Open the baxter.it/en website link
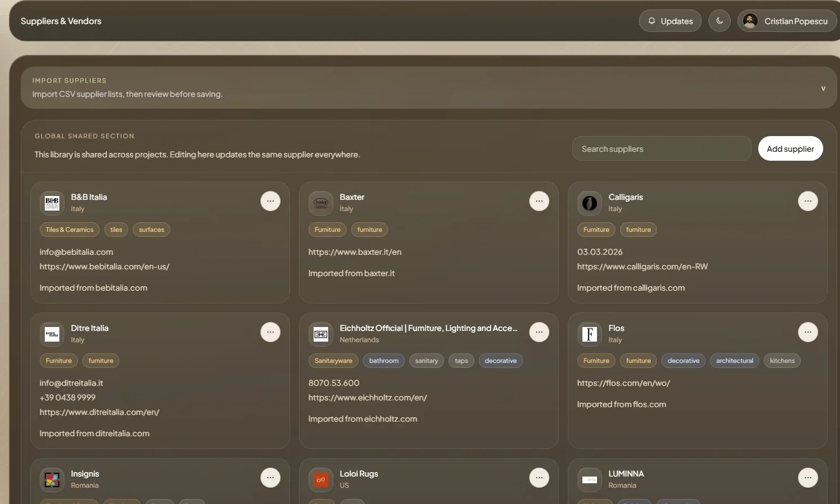The image size is (840, 504). coord(355,252)
